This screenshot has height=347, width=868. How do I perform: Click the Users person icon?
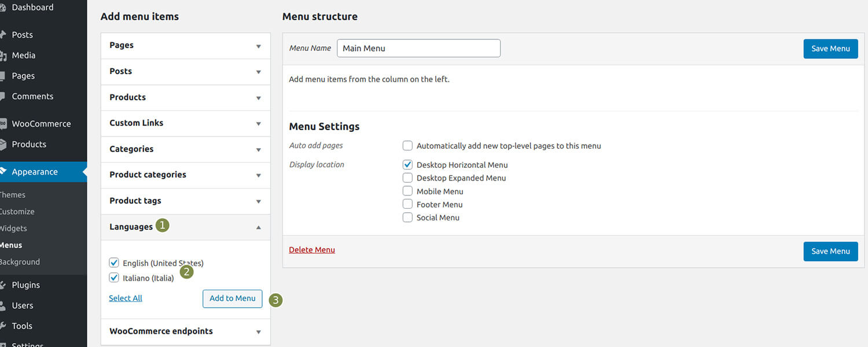point(2,305)
